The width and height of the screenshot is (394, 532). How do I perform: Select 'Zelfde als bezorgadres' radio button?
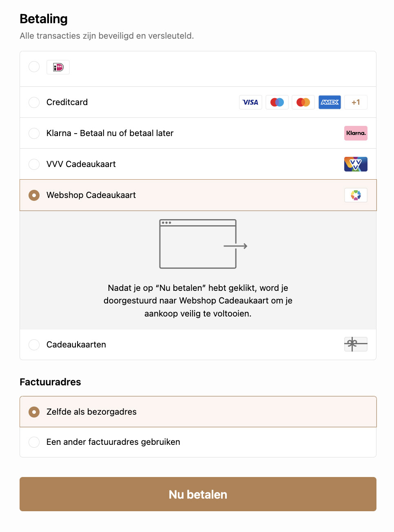[34, 412]
